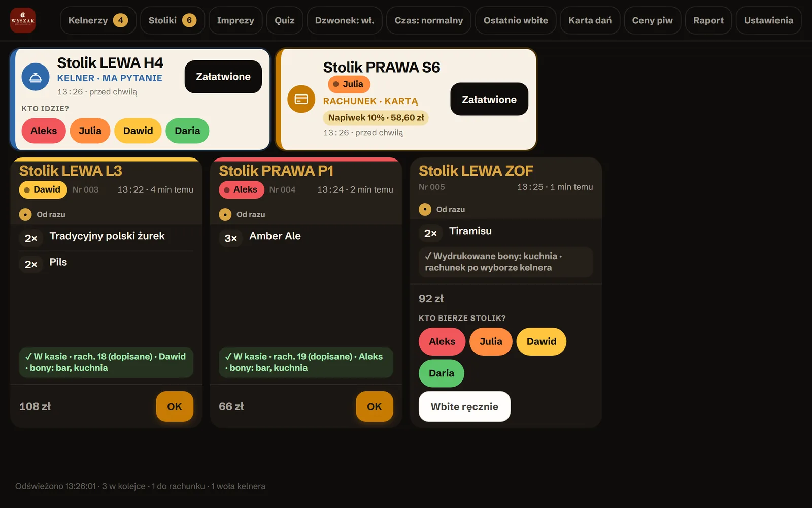The width and height of the screenshot is (812, 508).
Task: Send Julia to Stolik LEWA H4
Action: pos(90,131)
